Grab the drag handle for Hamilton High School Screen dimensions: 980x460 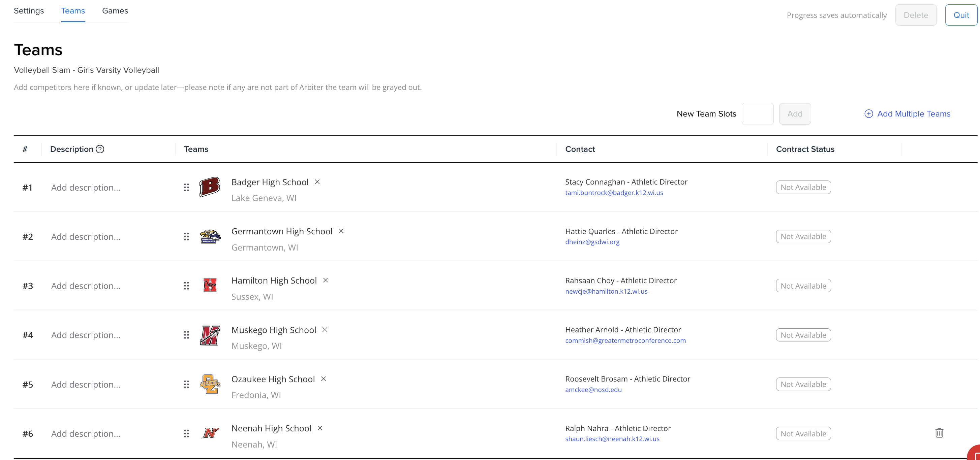tap(186, 286)
